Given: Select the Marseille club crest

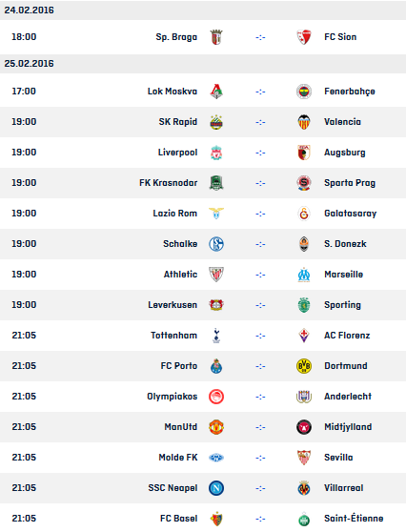Looking at the screenshot, I should pyautogui.click(x=304, y=275).
